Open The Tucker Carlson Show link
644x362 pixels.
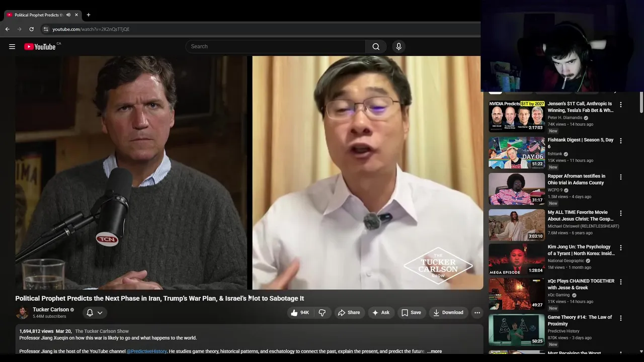coord(102,331)
